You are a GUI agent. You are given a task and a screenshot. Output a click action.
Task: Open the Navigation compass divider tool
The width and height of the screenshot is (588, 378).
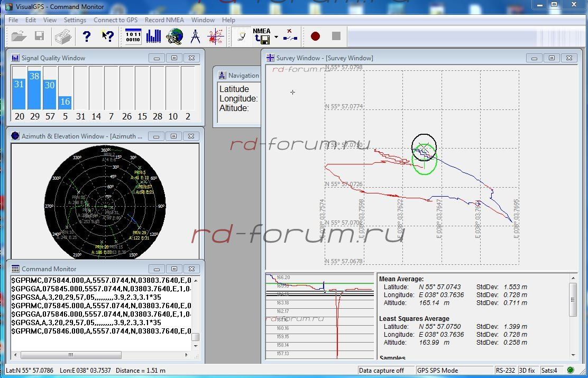(195, 36)
